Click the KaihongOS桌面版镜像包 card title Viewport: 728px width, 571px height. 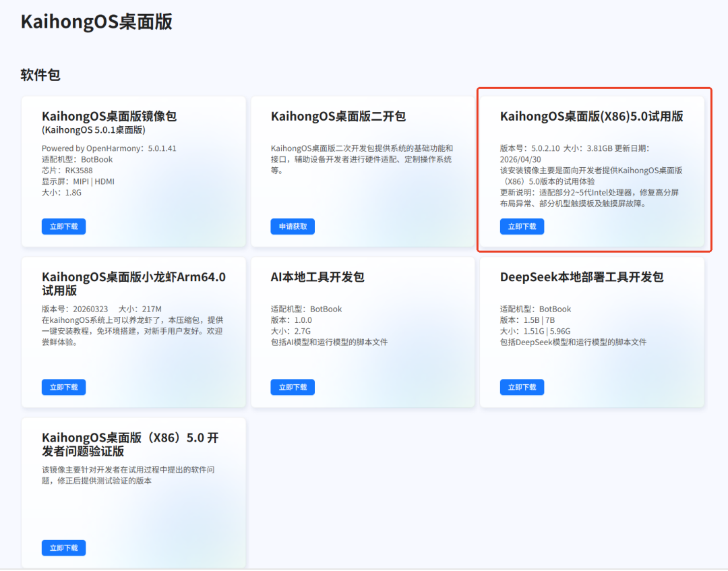(x=109, y=116)
